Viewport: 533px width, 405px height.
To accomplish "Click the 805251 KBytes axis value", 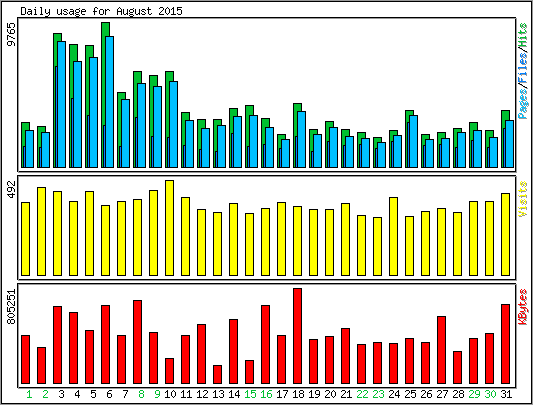I will (x=12, y=306).
